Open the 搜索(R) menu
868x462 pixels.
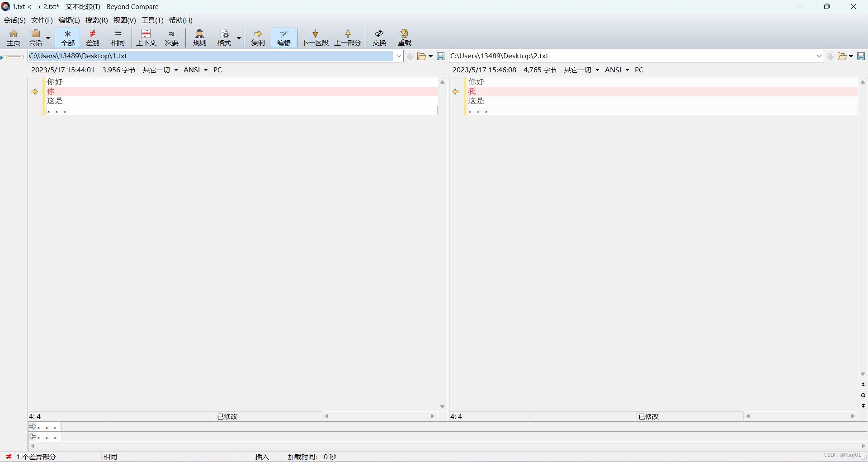pyautogui.click(x=97, y=20)
